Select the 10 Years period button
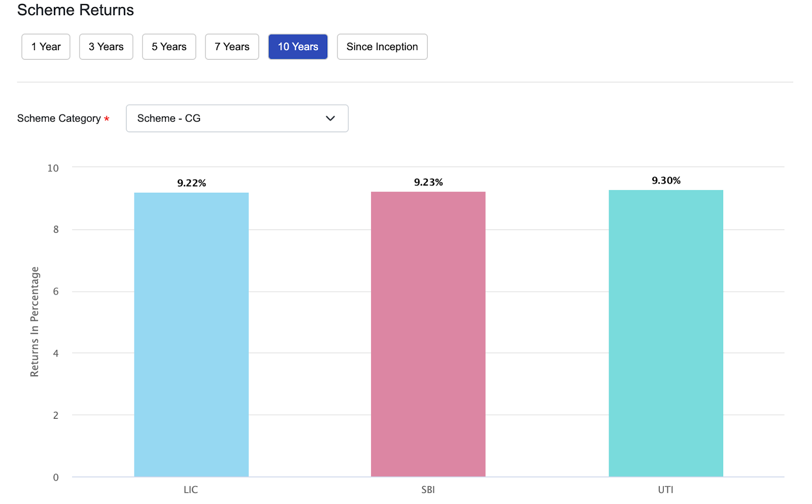 click(298, 47)
